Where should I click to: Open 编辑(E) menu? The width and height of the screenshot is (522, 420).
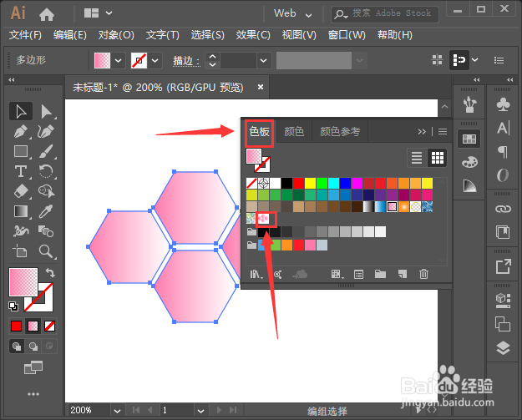point(70,35)
